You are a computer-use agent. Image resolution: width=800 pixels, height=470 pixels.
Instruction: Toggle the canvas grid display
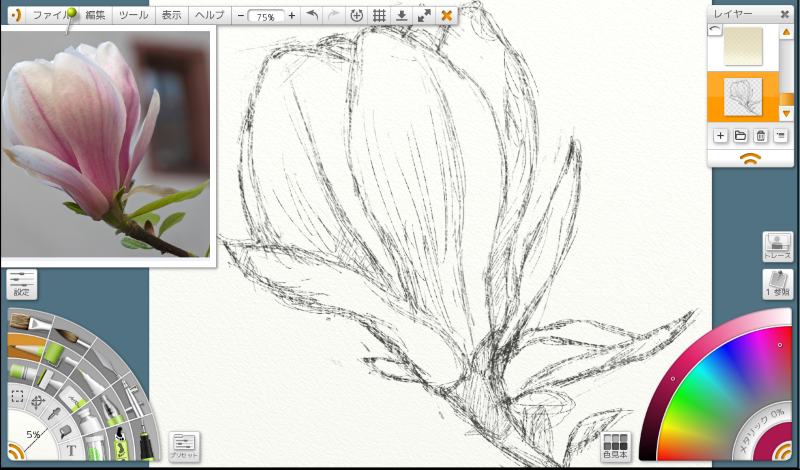pyautogui.click(x=379, y=16)
